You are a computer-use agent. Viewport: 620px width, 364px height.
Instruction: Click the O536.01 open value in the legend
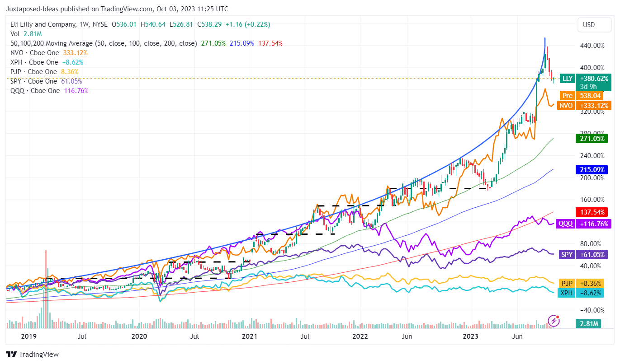pos(124,24)
